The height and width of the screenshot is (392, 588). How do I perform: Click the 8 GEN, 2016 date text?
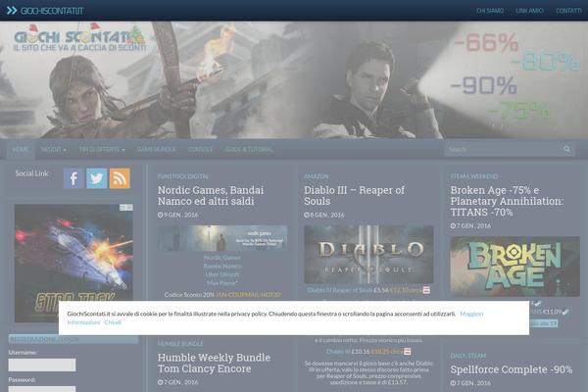[x=327, y=215]
